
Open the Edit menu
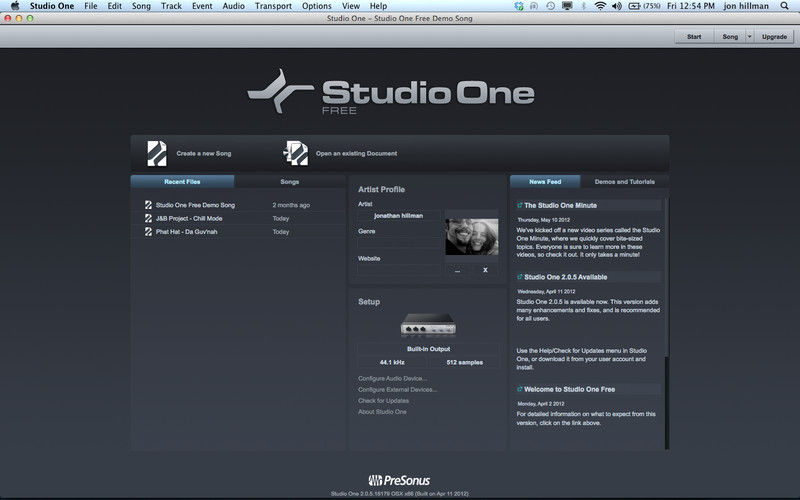[x=114, y=6]
